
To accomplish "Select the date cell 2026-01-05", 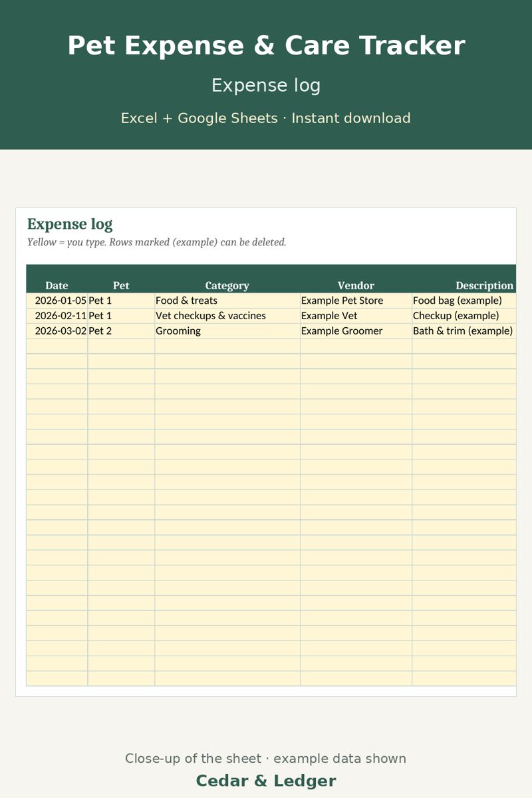I will (57, 301).
